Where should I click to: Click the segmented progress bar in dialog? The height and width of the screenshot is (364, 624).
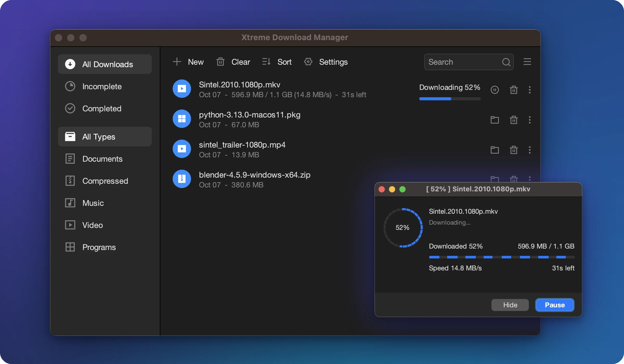point(502,257)
